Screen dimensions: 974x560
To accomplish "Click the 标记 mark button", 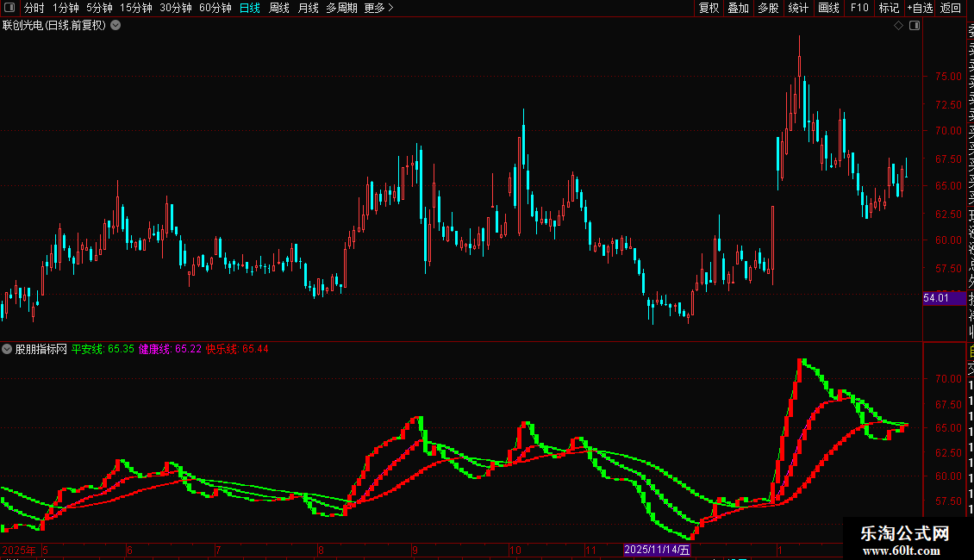I will pos(889,8).
